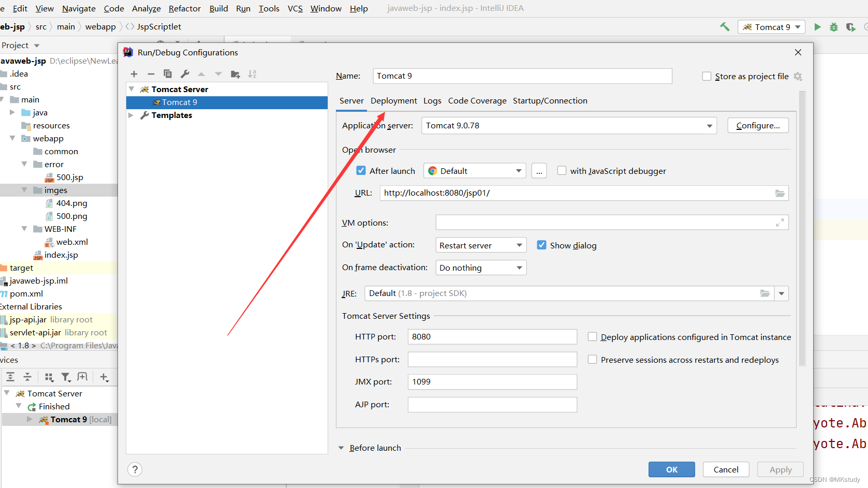Enable Preserve sessions across restarts and redeploys
Viewport: 868px width, 488px height.
click(593, 359)
